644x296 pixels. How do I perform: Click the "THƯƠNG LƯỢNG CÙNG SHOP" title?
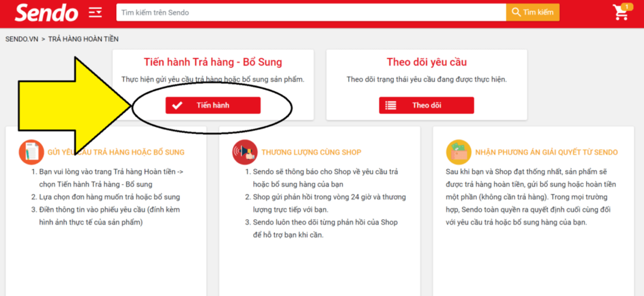311,152
